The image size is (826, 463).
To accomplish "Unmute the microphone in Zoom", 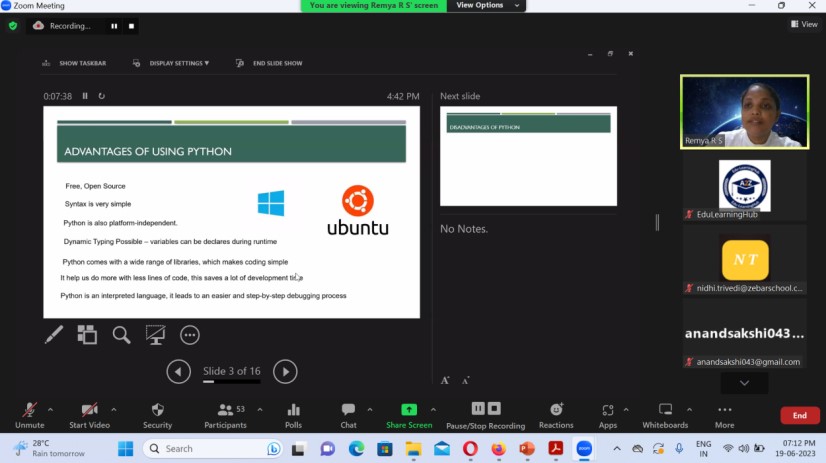I will point(29,414).
